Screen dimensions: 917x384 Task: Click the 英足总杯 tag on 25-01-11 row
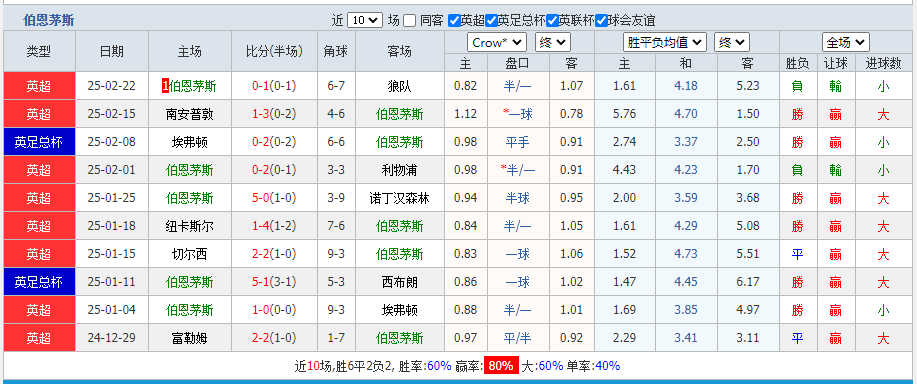pos(39,282)
